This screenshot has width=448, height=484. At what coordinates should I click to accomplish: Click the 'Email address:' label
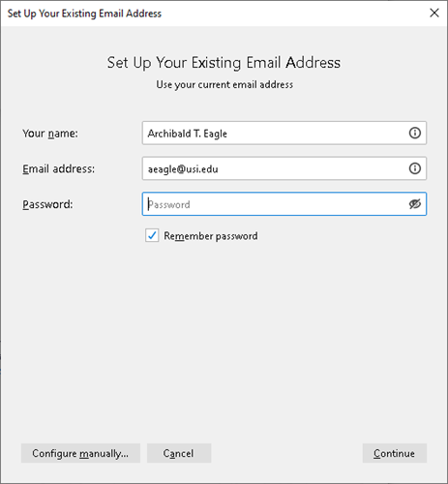tap(58, 168)
